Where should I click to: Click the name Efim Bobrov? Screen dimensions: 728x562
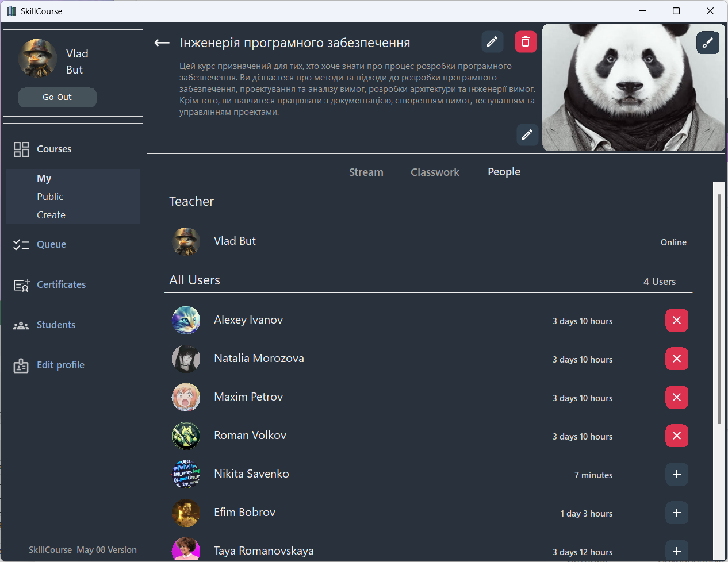point(245,512)
